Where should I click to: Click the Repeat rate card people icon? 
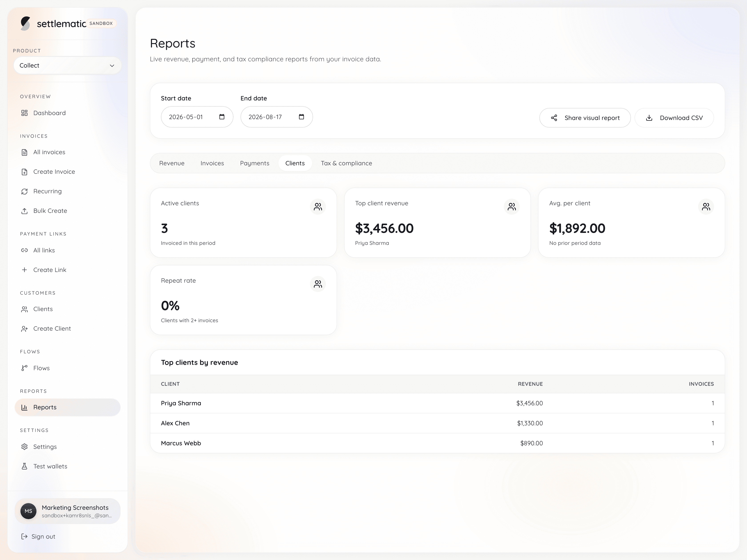pyautogui.click(x=318, y=284)
